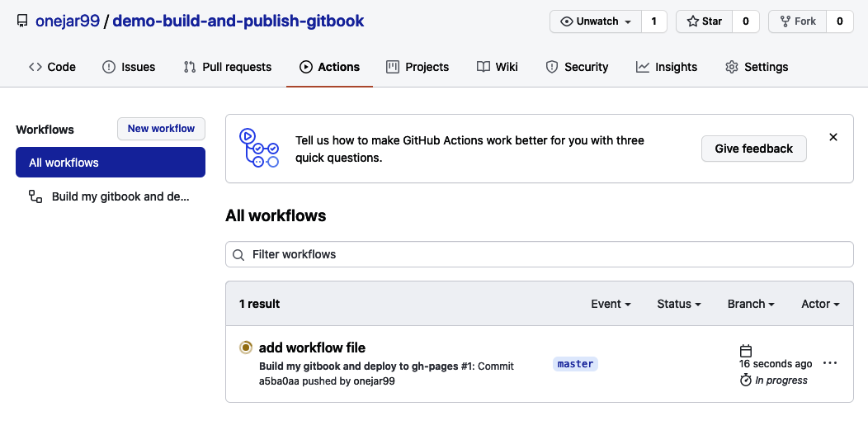
Task: Click the in-progress status icon of the run
Action: tap(246, 348)
